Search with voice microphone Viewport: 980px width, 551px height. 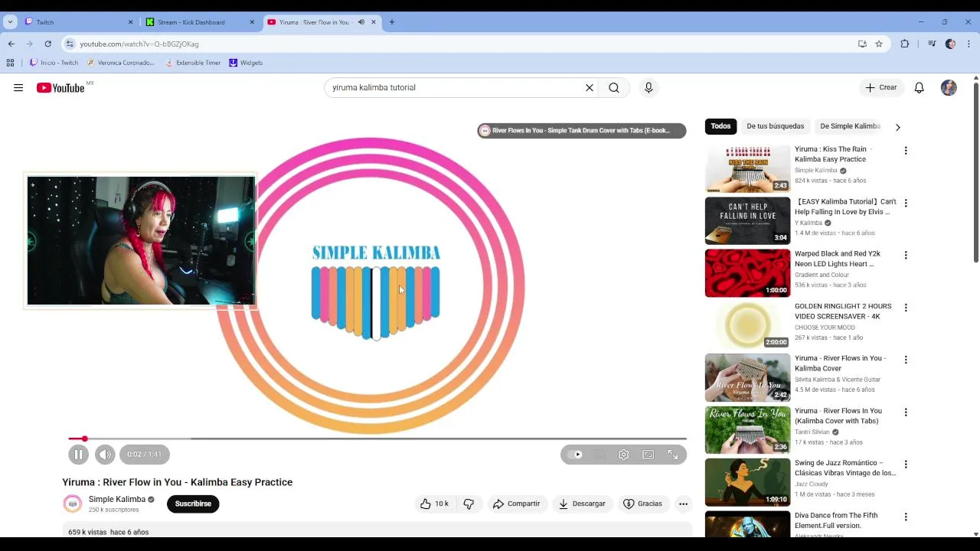(648, 88)
